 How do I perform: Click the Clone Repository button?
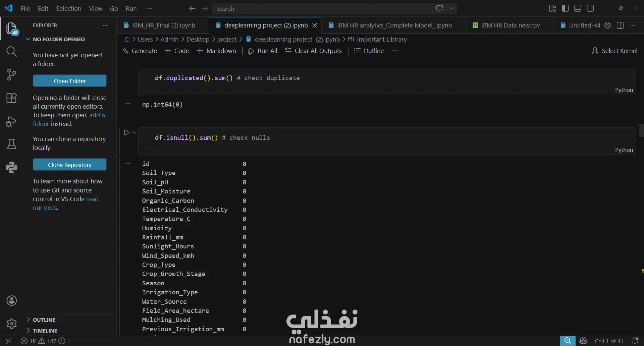70,165
